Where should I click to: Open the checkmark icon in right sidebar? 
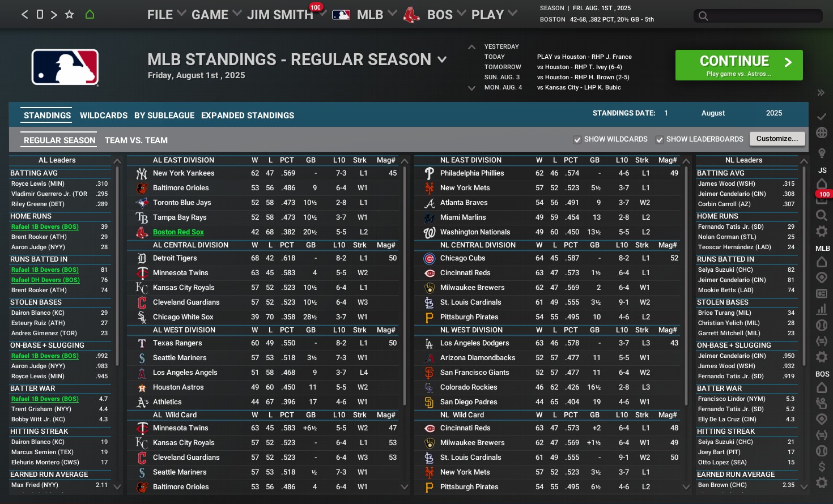[821, 116]
